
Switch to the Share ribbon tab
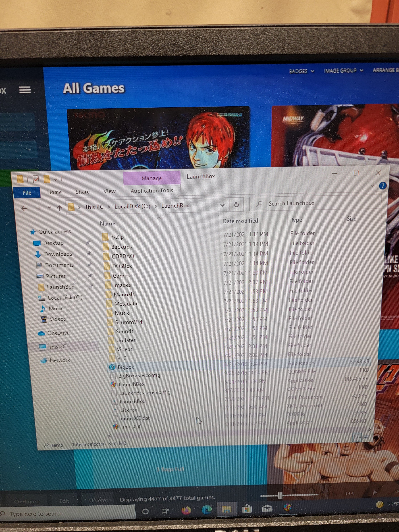pos(82,192)
